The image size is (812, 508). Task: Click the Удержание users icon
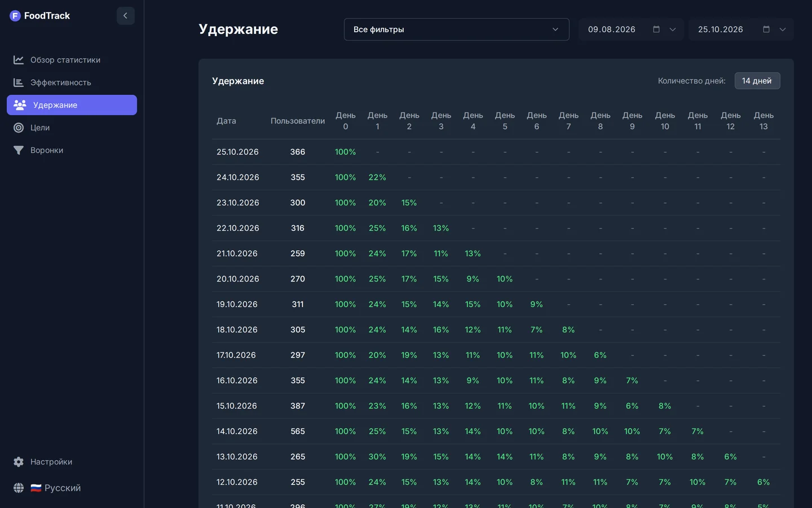(x=20, y=105)
